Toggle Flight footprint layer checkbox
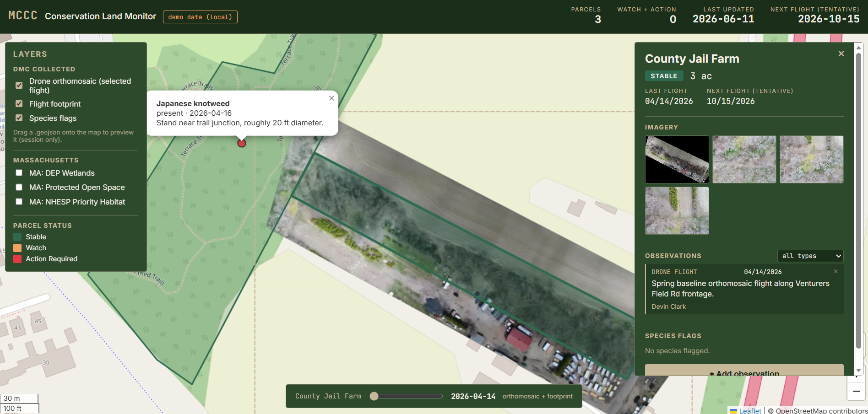The image size is (868, 414). pos(19,104)
